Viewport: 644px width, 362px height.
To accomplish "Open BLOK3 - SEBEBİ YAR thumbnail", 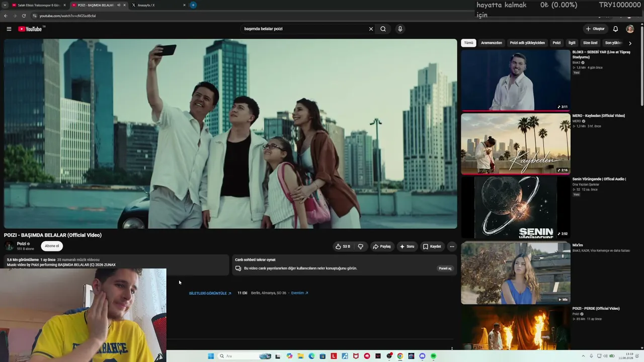I will [x=516, y=80].
